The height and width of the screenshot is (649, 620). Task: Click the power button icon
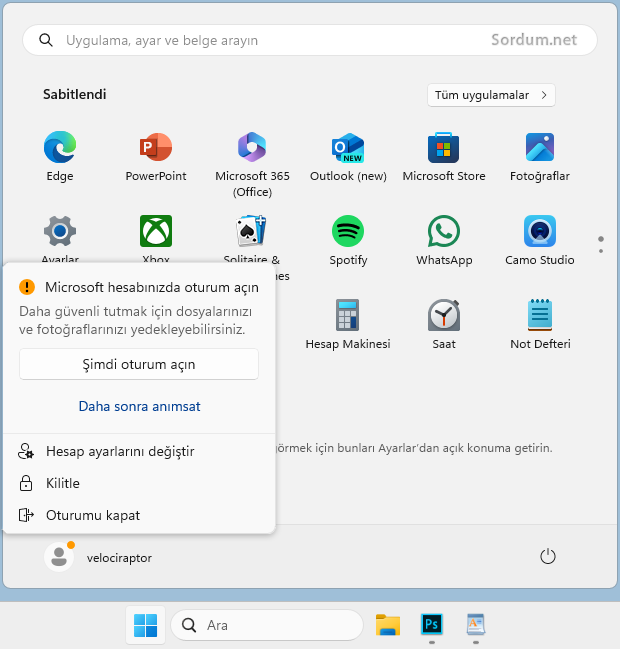pos(548,557)
